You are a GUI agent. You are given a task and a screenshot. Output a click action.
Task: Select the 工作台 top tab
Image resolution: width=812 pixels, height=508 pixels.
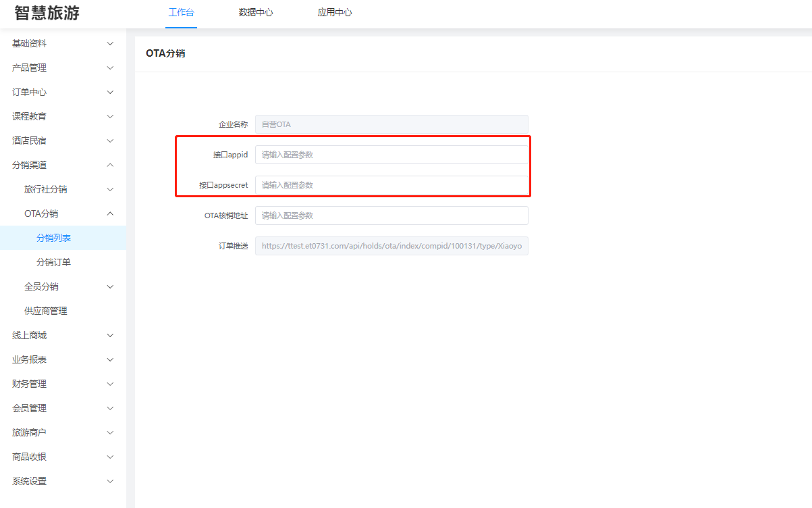click(x=181, y=12)
